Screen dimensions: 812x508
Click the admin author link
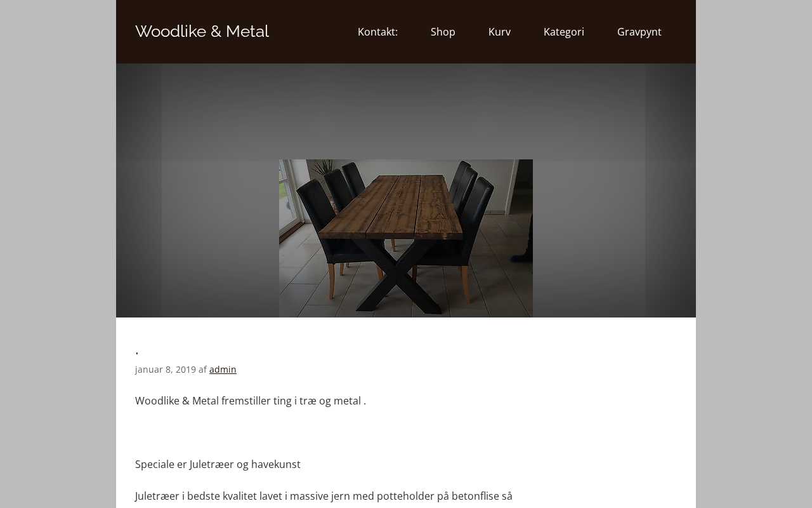point(223,370)
